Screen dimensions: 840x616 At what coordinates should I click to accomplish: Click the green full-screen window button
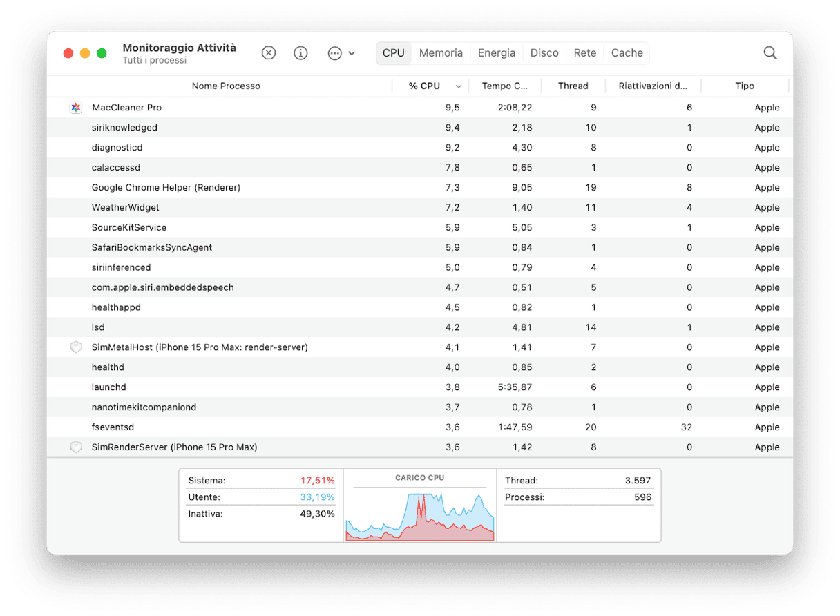pyautogui.click(x=102, y=53)
